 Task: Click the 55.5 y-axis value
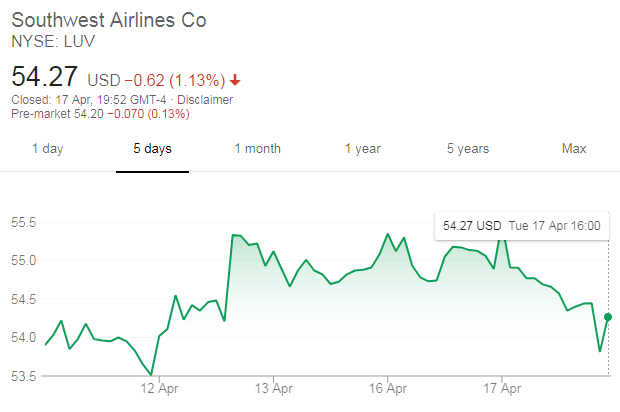pyautogui.click(x=24, y=222)
